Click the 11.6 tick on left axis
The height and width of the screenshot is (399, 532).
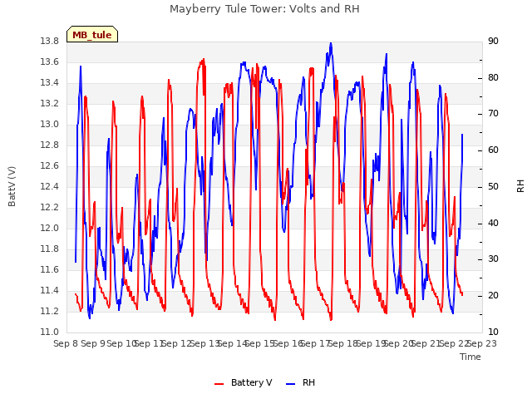pos(50,269)
